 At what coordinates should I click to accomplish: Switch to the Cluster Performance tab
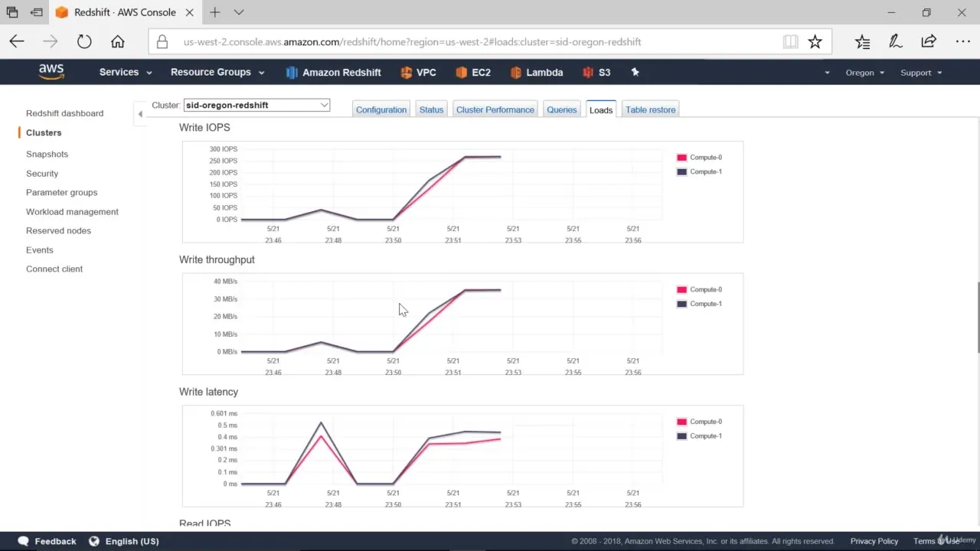[495, 109]
